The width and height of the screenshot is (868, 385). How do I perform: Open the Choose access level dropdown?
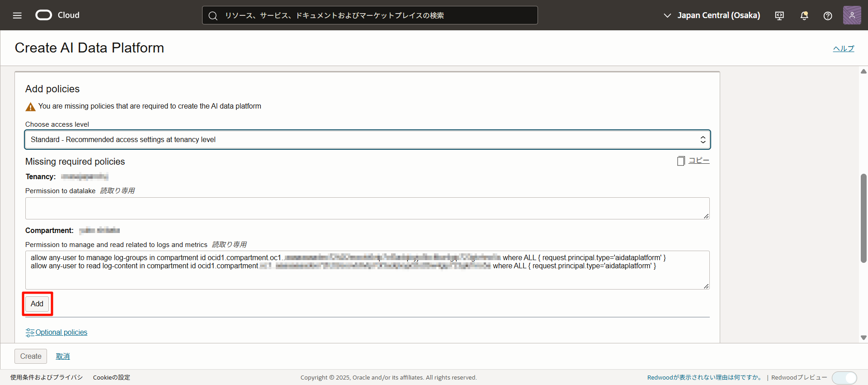[368, 139]
